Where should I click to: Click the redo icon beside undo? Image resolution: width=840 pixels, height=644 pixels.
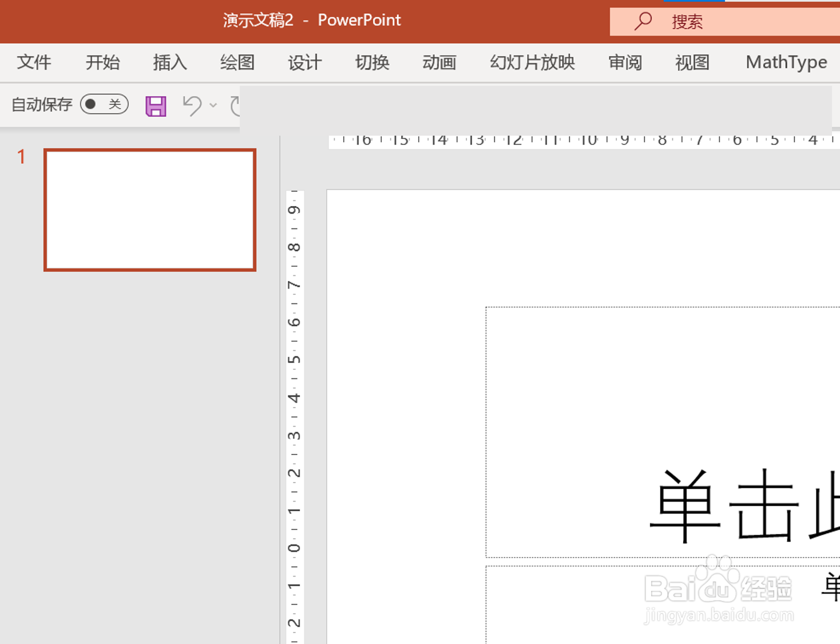coord(235,106)
